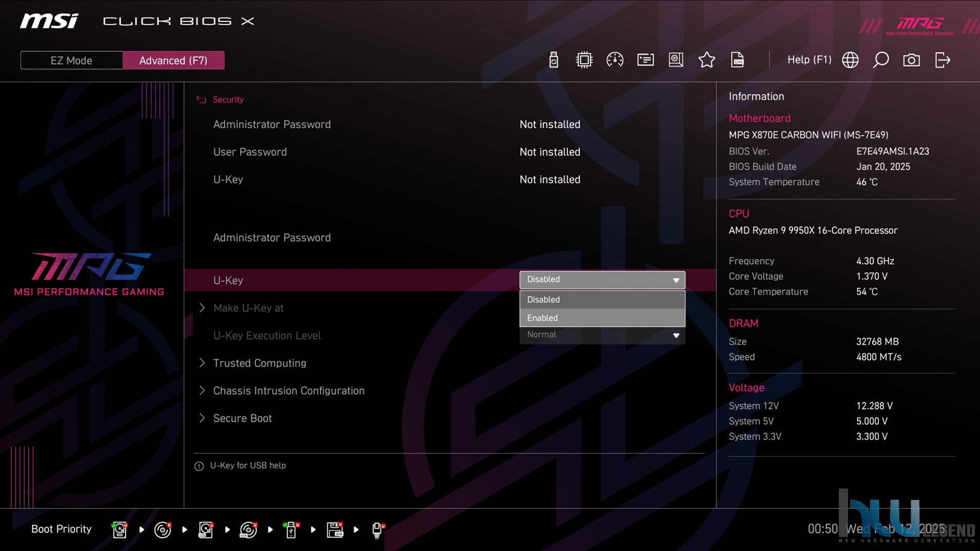The image size is (980, 551).
Task: Click DRAM Speed 4800 MT/s value
Action: 878,357
